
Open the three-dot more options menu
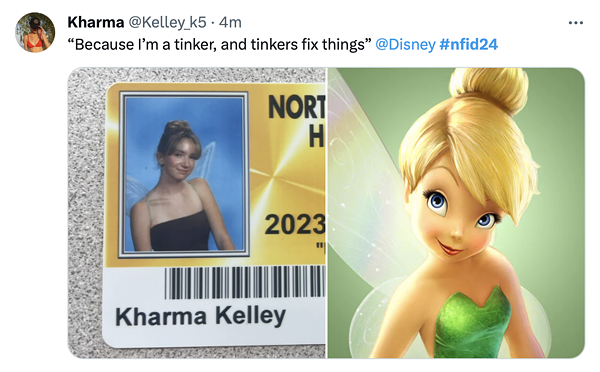click(576, 23)
